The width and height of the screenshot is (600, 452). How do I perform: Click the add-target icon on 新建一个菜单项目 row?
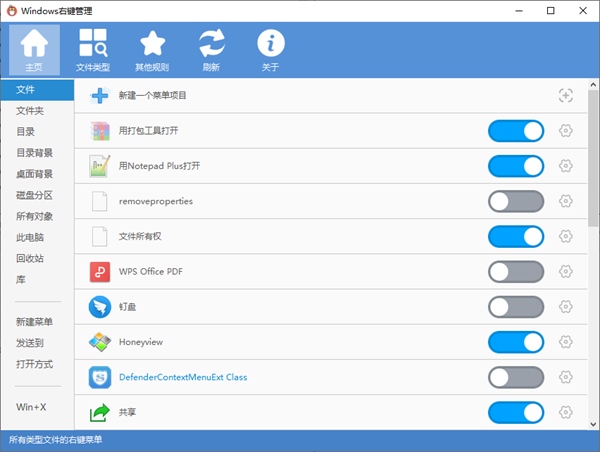(x=565, y=95)
